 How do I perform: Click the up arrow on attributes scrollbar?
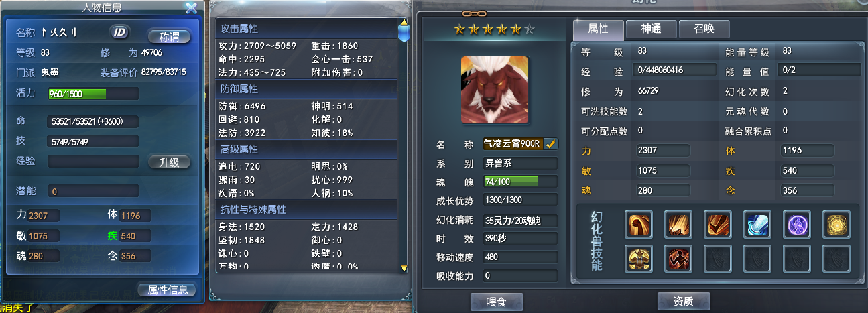(x=404, y=23)
